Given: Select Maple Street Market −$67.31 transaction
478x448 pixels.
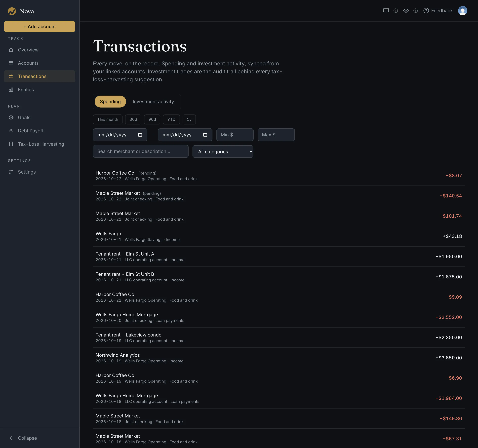Looking at the screenshot, I should click(x=279, y=439).
